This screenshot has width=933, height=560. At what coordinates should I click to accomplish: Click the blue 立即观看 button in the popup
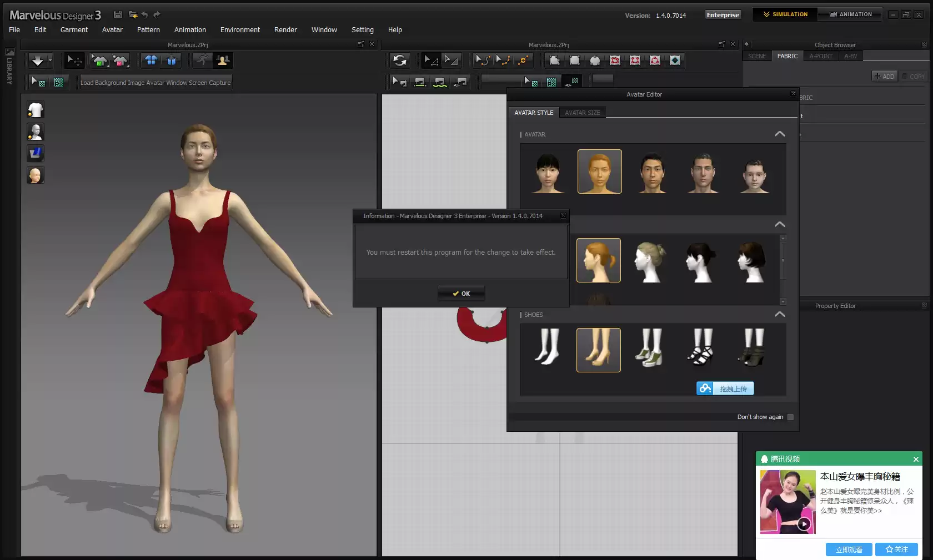click(x=849, y=549)
